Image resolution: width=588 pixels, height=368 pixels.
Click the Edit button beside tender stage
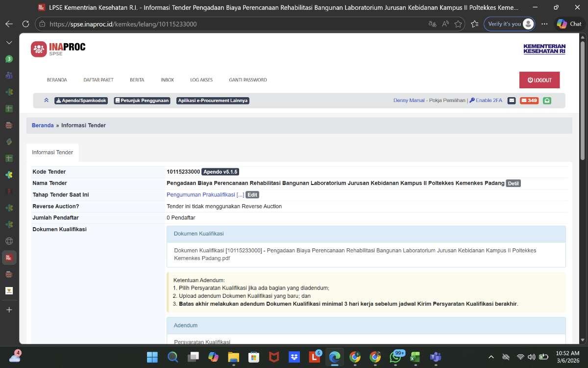tap(252, 195)
